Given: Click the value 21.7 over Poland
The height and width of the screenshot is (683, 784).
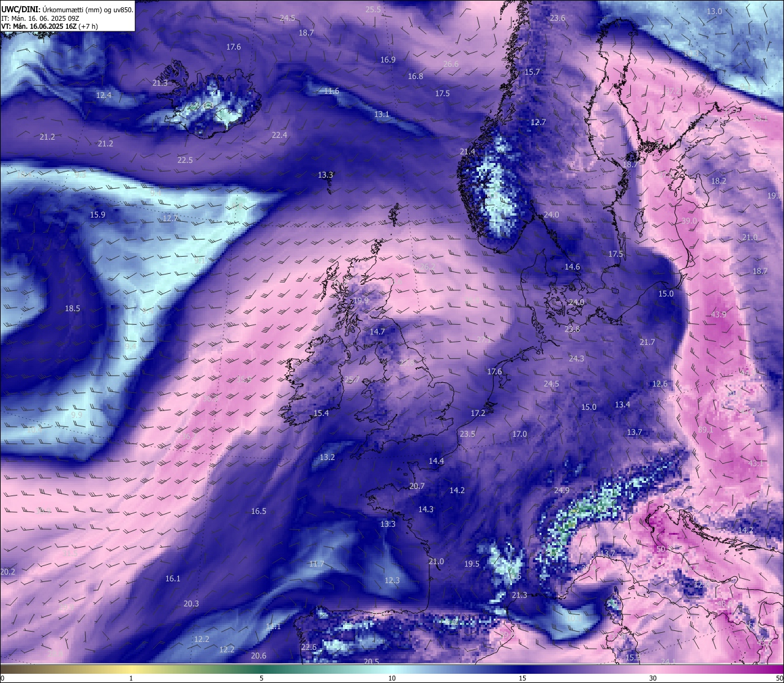Looking at the screenshot, I should [647, 342].
